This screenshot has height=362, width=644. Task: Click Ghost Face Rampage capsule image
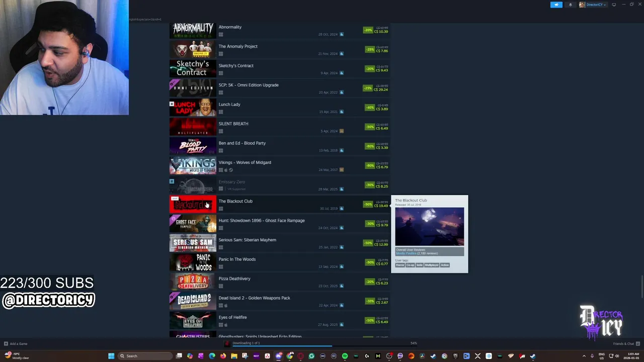click(193, 224)
